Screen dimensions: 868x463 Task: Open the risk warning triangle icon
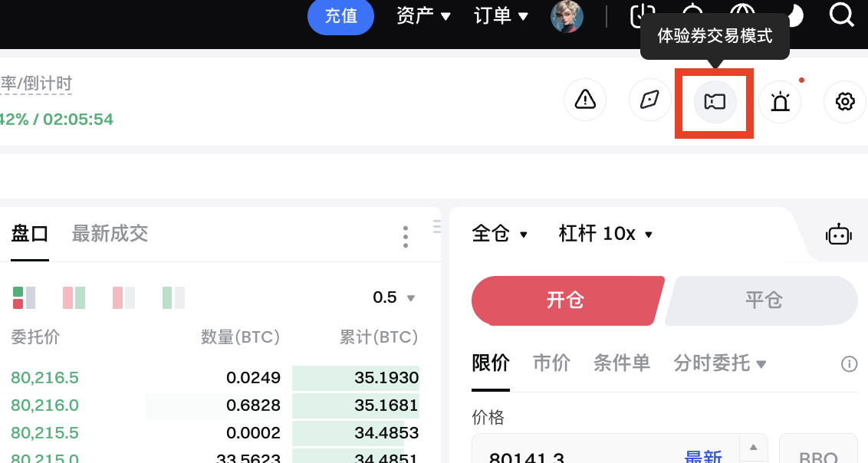[x=585, y=100]
